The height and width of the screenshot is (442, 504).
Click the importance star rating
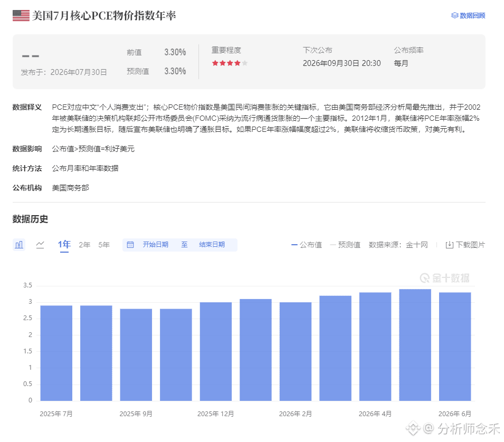(x=230, y=63)
